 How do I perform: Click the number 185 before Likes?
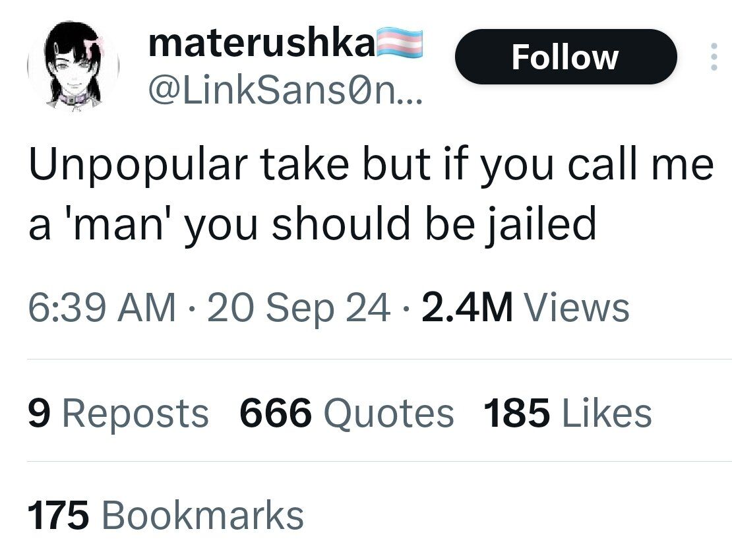[x=517, y=413]
